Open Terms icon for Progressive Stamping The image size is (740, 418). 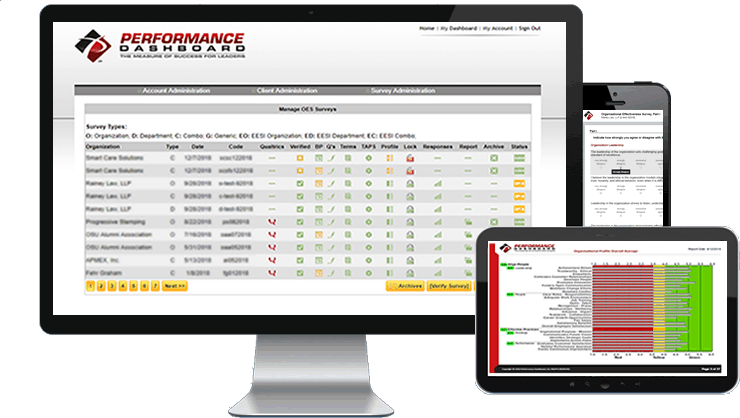coord(348,222)
